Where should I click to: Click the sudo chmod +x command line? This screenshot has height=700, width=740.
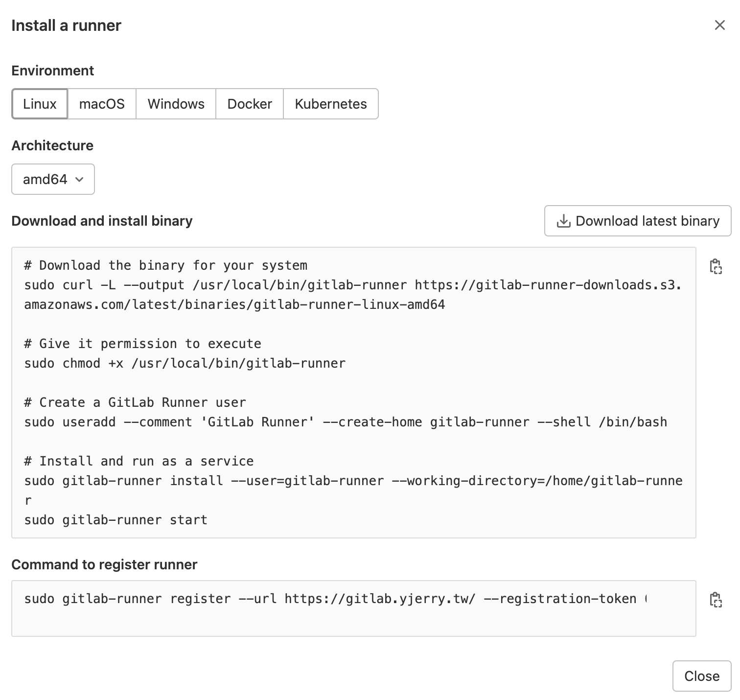[185, 363]
